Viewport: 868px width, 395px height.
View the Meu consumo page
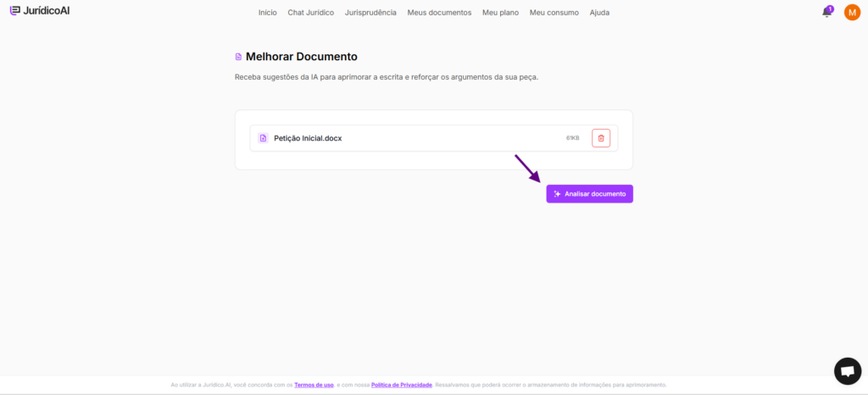click(x=554, y=13)
